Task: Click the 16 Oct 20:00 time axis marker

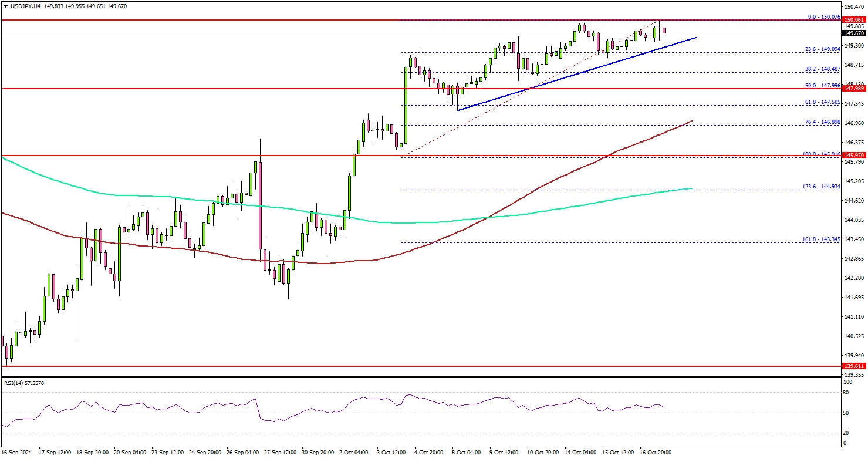Action: [655, 453]
